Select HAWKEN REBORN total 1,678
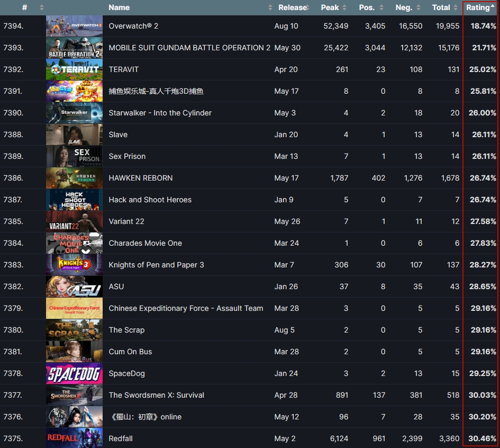The image size is (500, 448). point(450,178)
